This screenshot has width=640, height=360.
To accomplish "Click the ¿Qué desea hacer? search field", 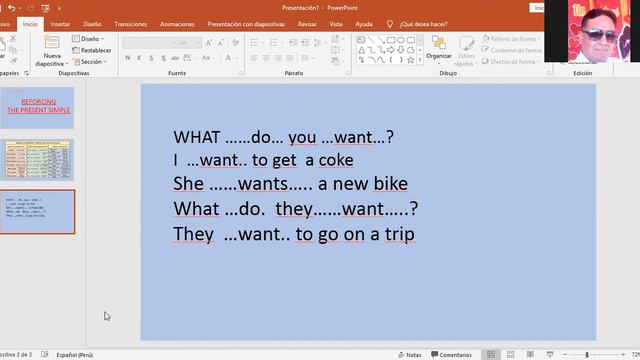I will (x=424, y=24).
